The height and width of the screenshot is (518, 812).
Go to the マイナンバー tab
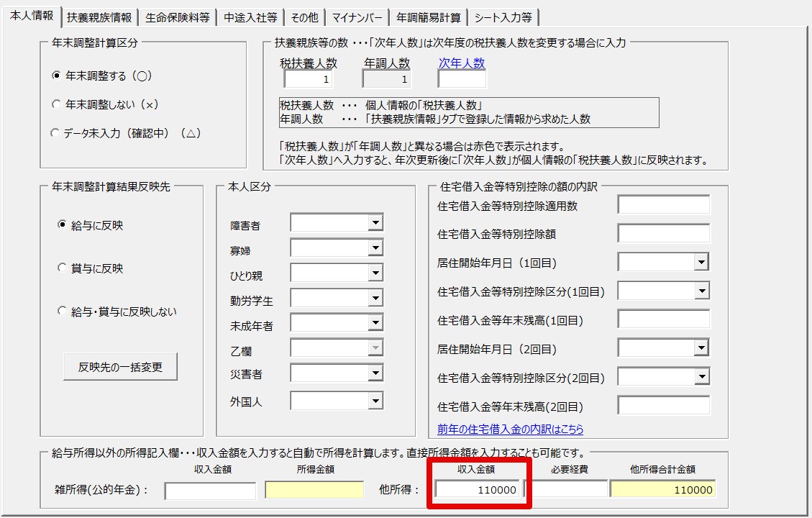tap(357, 18)
